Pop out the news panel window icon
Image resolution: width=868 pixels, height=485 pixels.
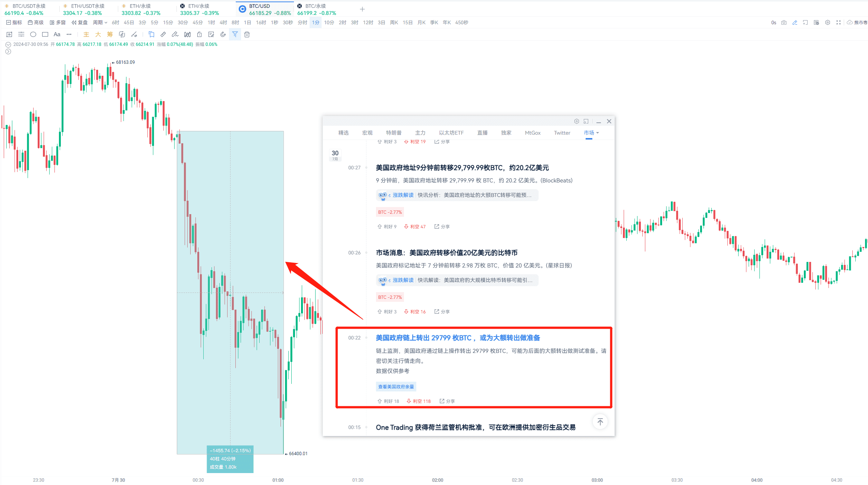click(586, 121)
